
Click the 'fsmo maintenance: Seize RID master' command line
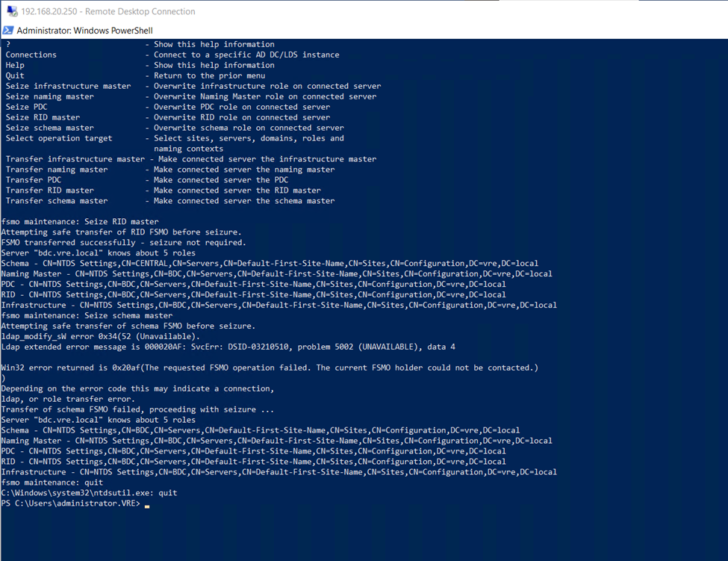pos(80,222)
